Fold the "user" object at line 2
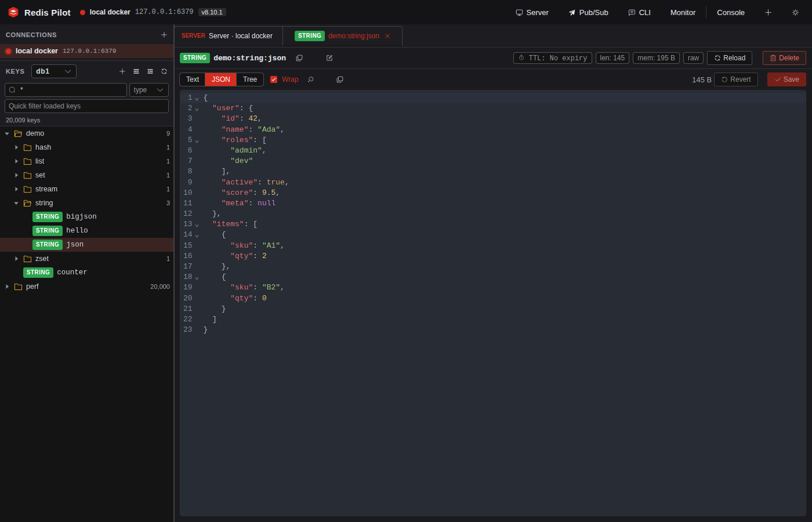This screenshot has height=522, width=812. (197, 108)
